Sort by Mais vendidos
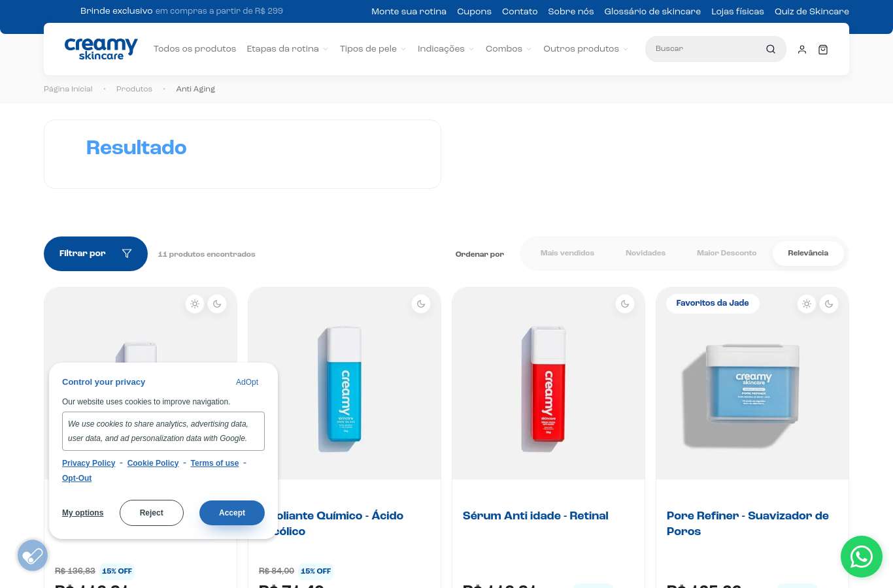The width and height of the screenshot is (893, 588). click(x=567, y=253)
